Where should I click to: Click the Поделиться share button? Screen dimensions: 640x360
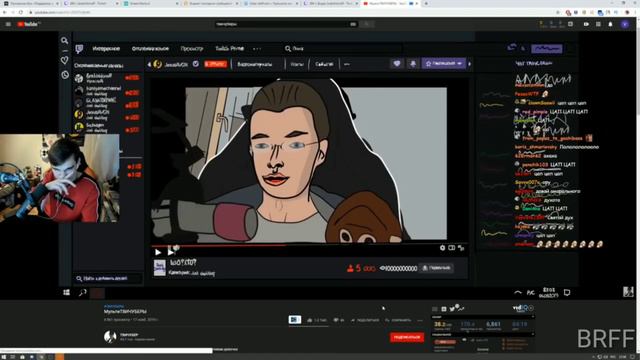364,320
